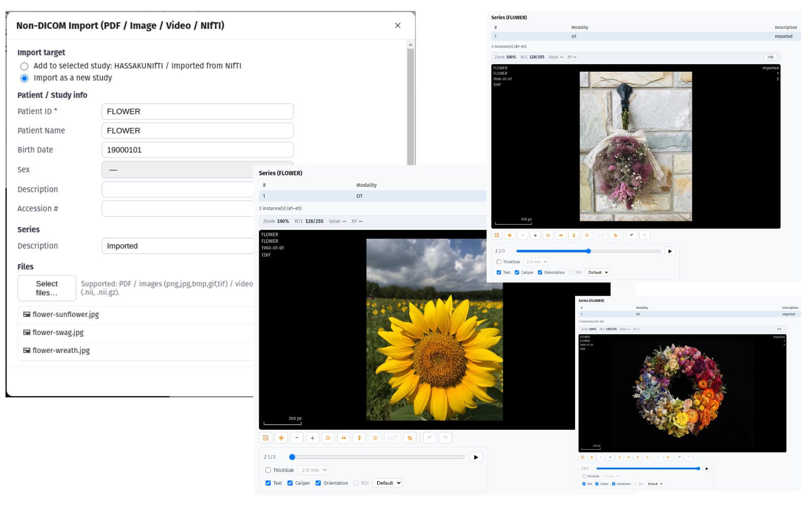Click the undo arrow in the Z 2/3 viewer

coord(631,235)
